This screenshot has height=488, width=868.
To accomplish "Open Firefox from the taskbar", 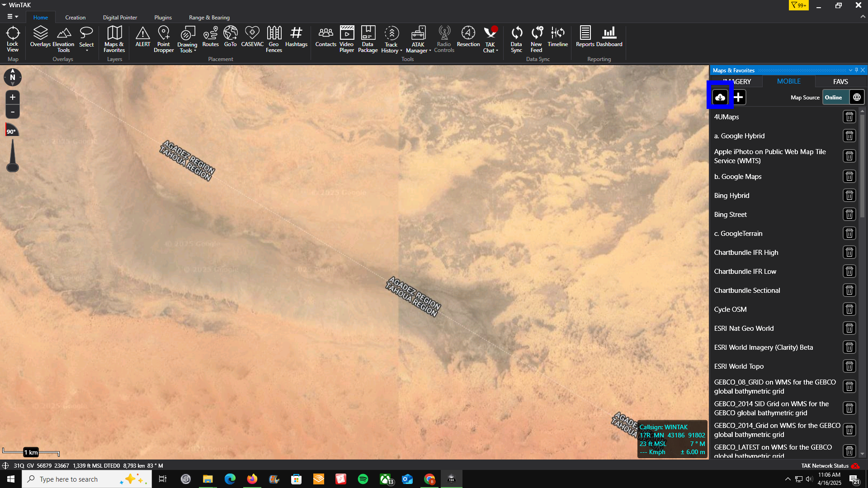I will click(252, 479).
